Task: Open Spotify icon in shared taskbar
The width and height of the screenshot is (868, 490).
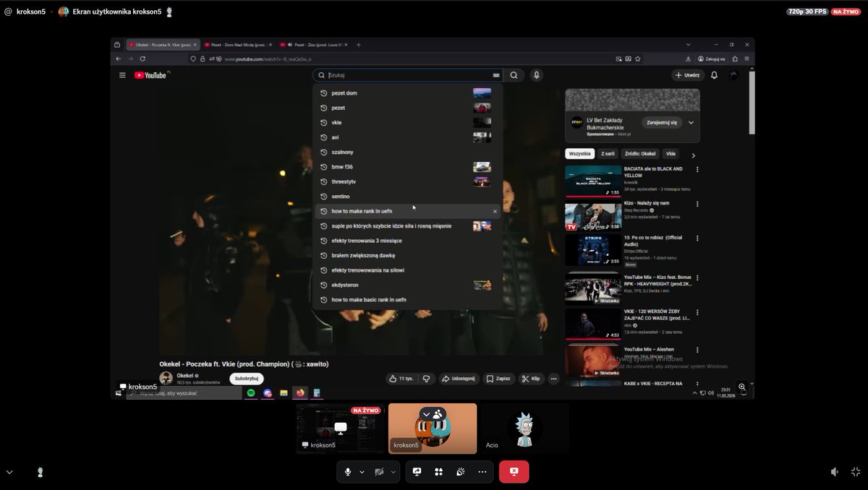Action: (251, 392)
